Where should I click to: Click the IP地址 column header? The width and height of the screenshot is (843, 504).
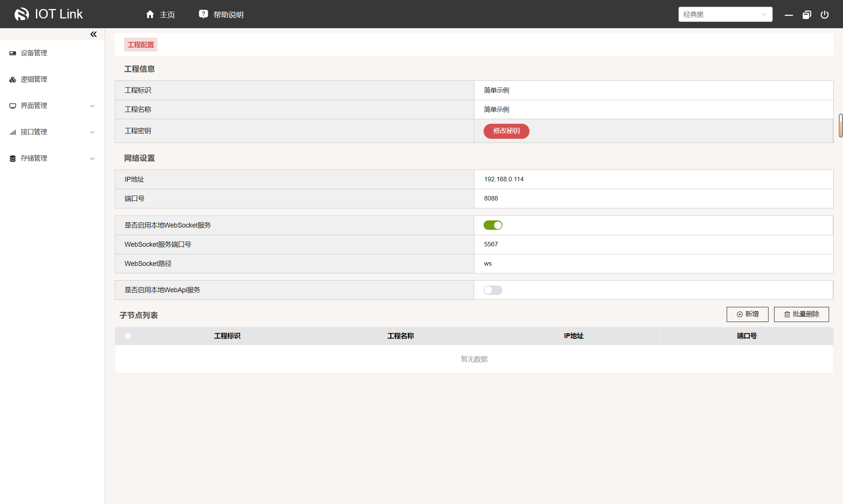coord(574,336)
